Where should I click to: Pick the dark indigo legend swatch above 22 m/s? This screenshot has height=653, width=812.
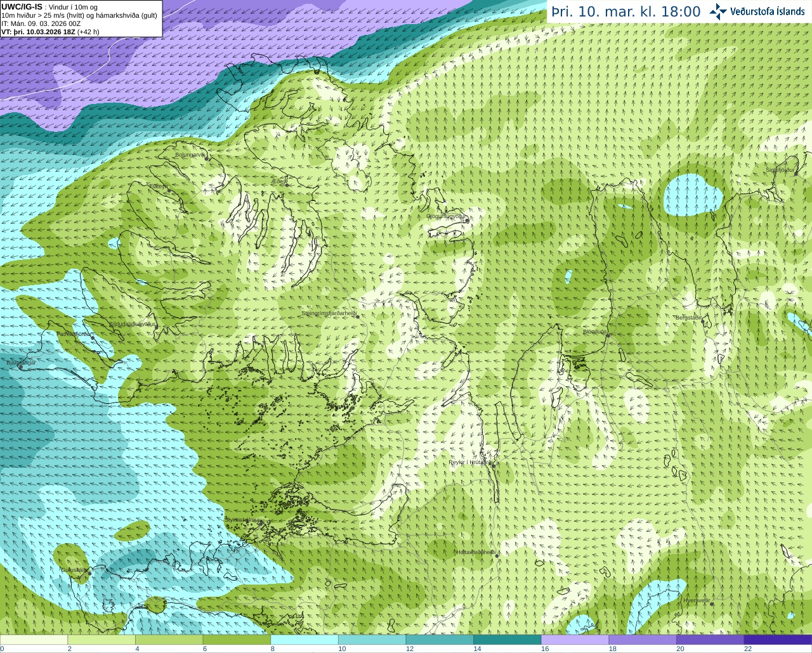[778, 640]
